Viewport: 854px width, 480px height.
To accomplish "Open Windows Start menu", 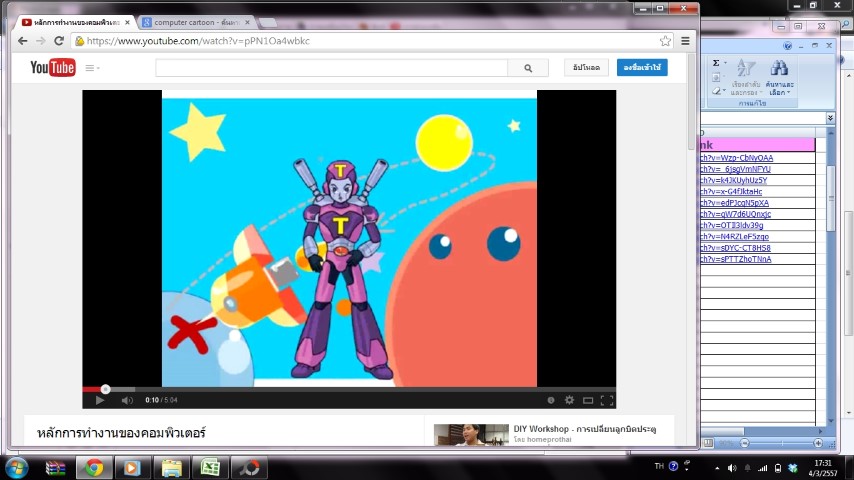I will (x=16, y=468).
